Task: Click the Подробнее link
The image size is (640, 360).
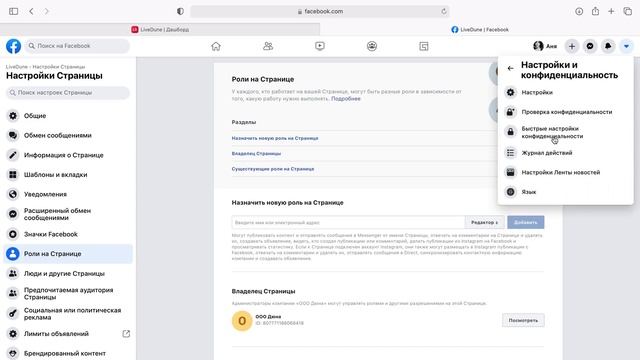Action: point(346,99)
